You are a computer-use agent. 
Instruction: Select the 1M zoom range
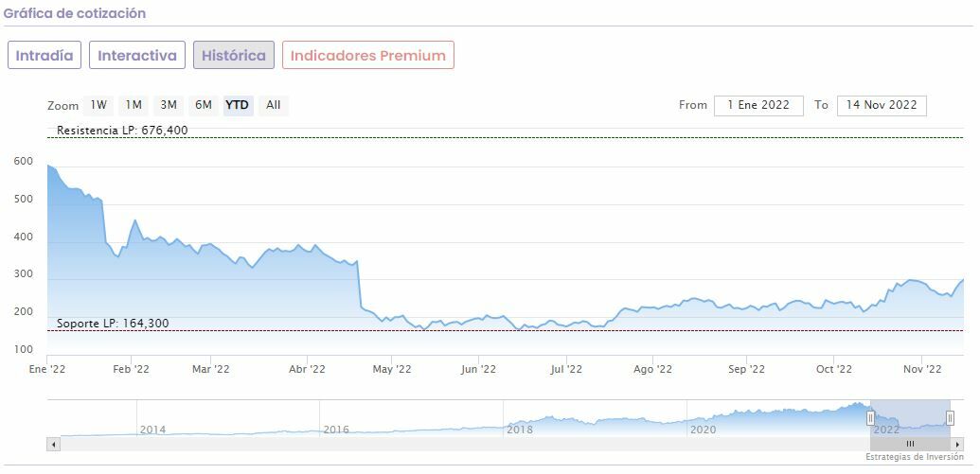pos(134,105)
